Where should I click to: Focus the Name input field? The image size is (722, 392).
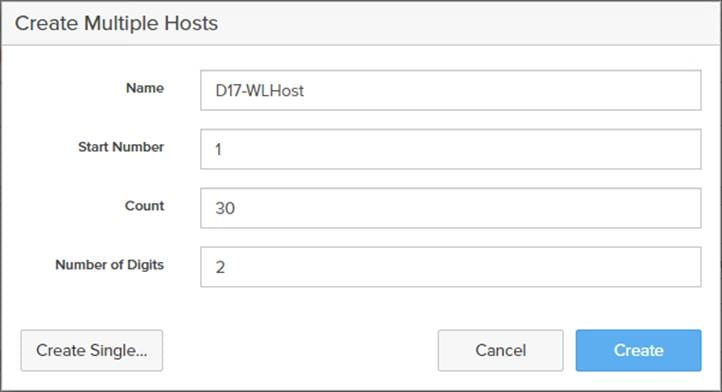[451, 90]
